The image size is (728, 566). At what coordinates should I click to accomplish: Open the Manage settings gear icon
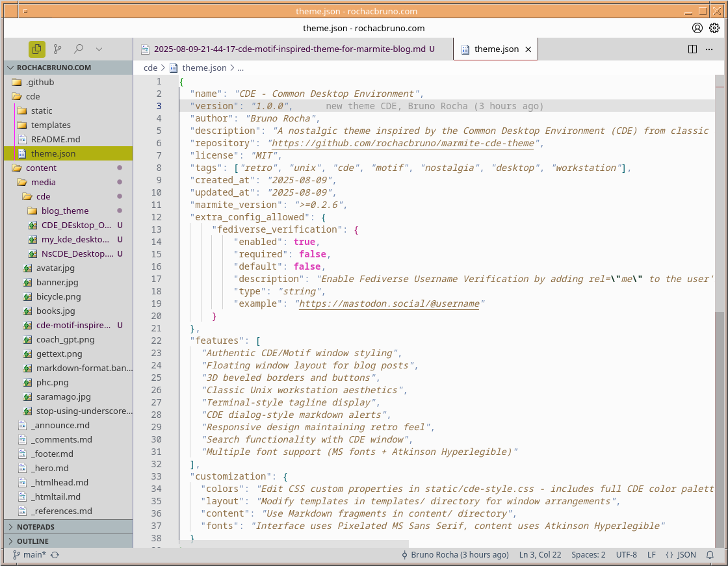tap(714, 28)
